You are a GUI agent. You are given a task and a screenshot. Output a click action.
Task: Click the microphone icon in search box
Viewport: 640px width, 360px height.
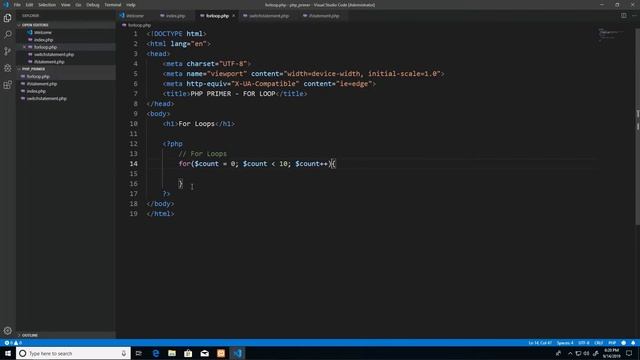124,353
